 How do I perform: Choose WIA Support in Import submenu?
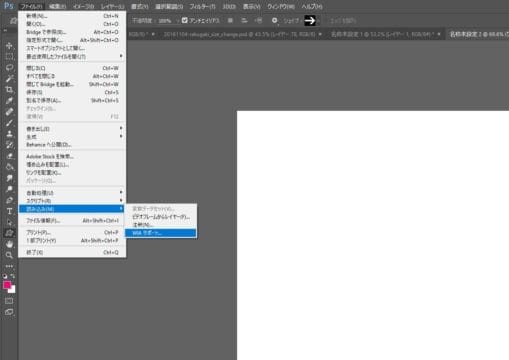pyautogui.click(x=161, y=233)
